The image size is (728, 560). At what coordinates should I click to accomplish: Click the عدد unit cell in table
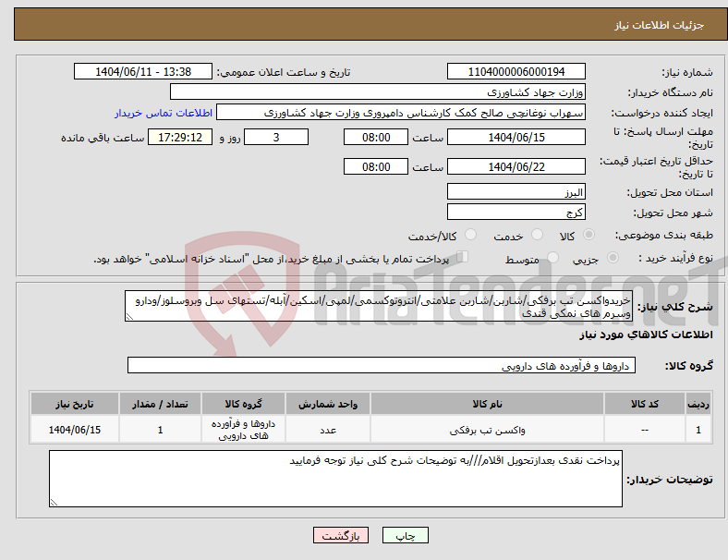click(328, 430)
